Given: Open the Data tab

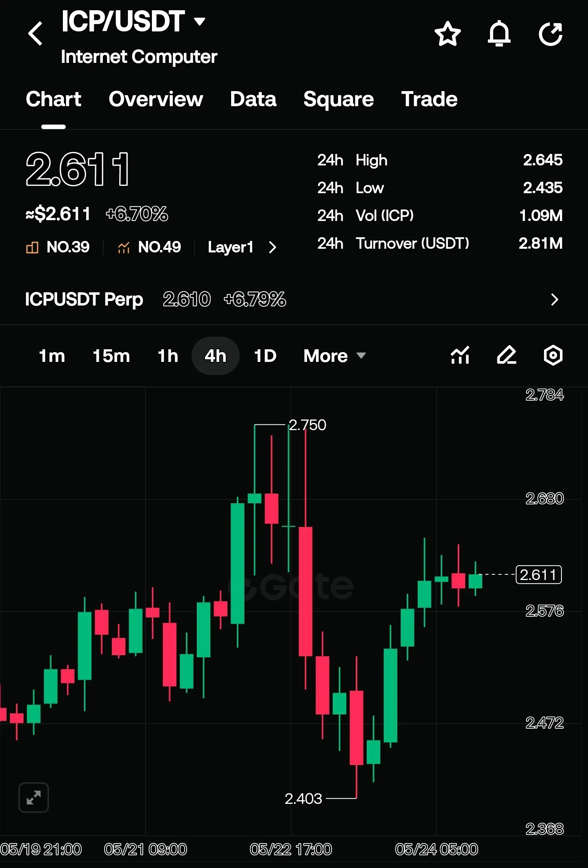Looking at the screenshot, I should [253, 99].
